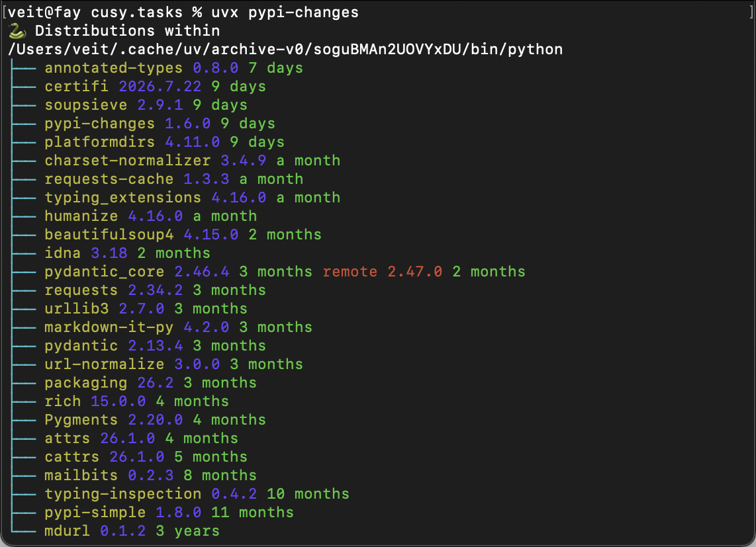756x547 pixels.
Task: Click the 'pydantic_core' package name
Action: (x=104, y=272)
